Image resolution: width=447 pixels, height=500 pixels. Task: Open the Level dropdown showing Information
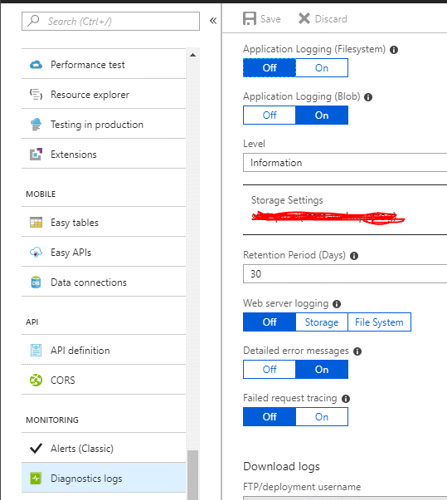(x=345, y=163)
